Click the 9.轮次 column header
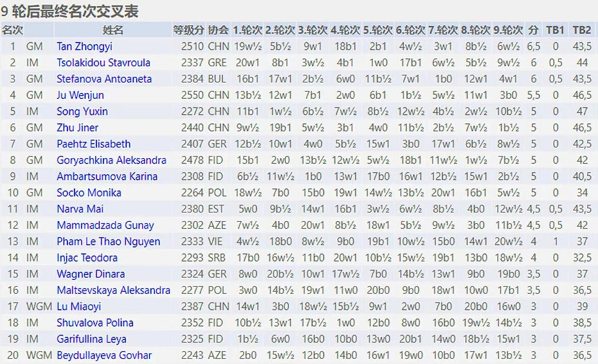The width and height of the screenshot is (598, 364). (508, 30)
